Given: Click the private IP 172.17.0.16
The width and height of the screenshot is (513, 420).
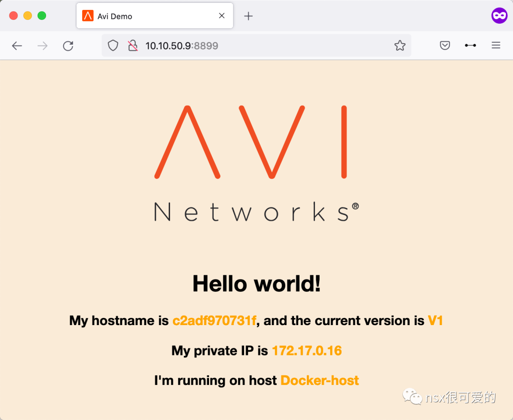Looking at the screenshot, I should pyautogui.click(x=307, y=351).
